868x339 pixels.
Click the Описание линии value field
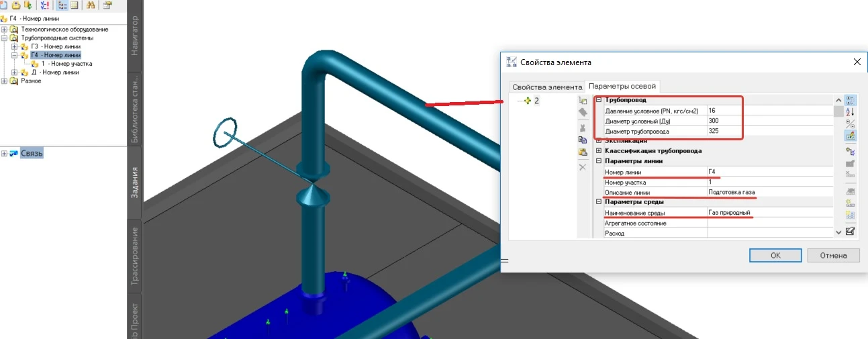[x=769, y=193]
